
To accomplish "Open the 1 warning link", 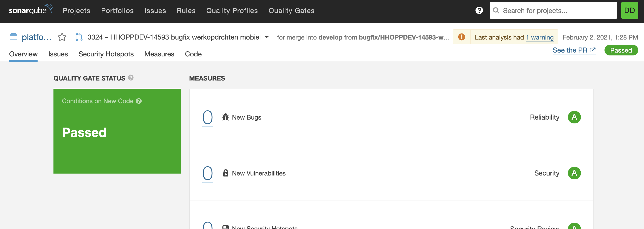I will coord(540,37).
